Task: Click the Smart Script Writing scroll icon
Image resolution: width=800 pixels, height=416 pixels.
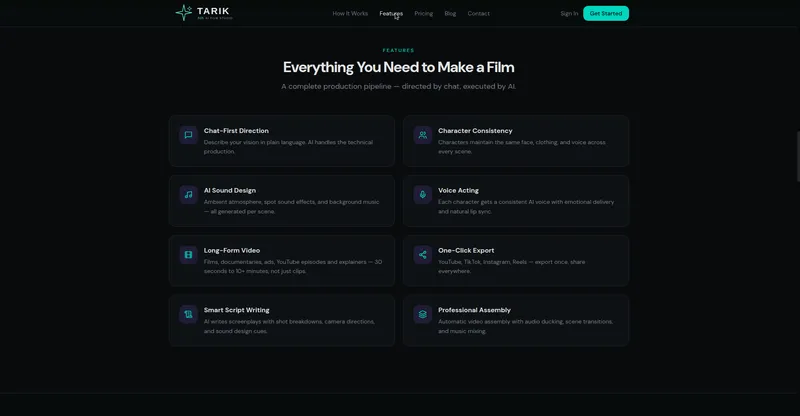Action: click(188, 314)
